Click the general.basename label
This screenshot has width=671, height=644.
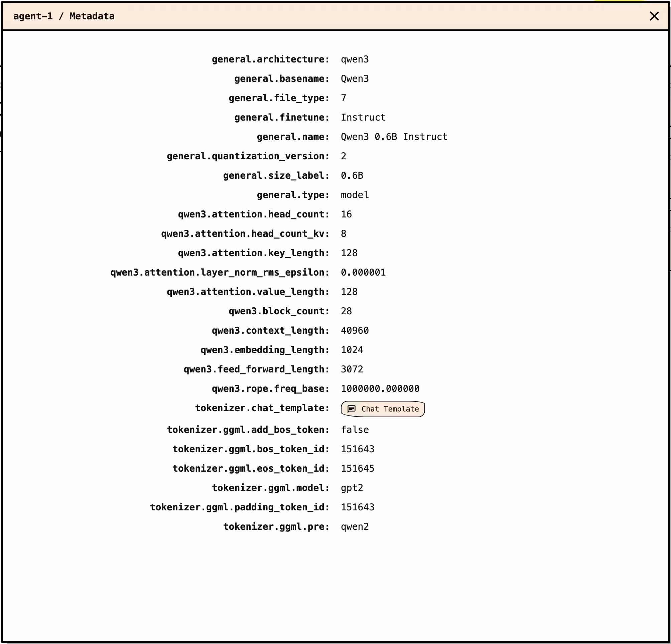pyautogui.click(x=282, y=79)
